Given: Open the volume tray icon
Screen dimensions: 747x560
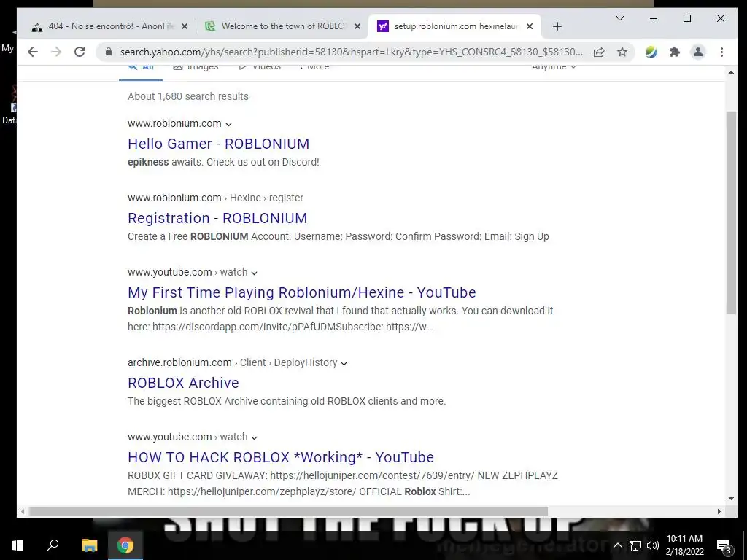Looking at the screenshot, I should pos(653,545).
